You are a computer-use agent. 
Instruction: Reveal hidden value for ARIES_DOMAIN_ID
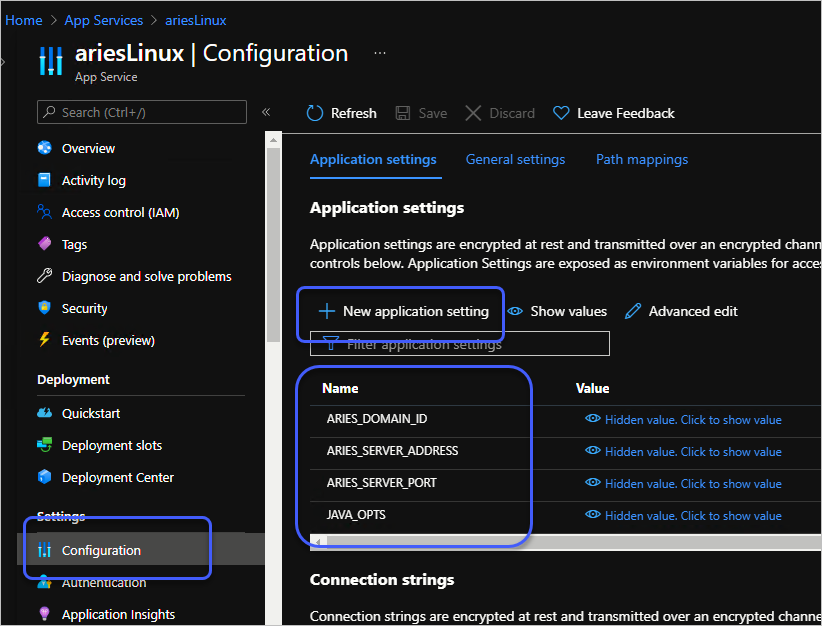click(683, 419)
